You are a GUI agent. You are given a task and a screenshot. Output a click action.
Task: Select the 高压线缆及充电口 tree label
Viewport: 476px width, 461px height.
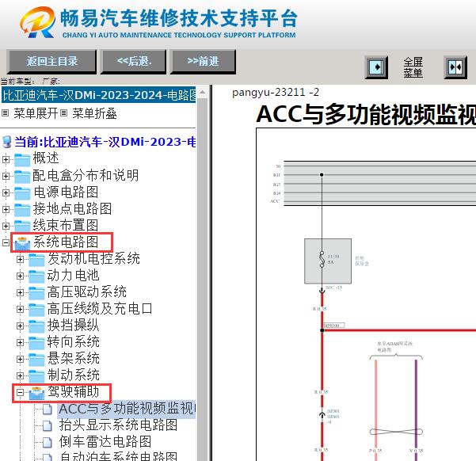(100, 309)
